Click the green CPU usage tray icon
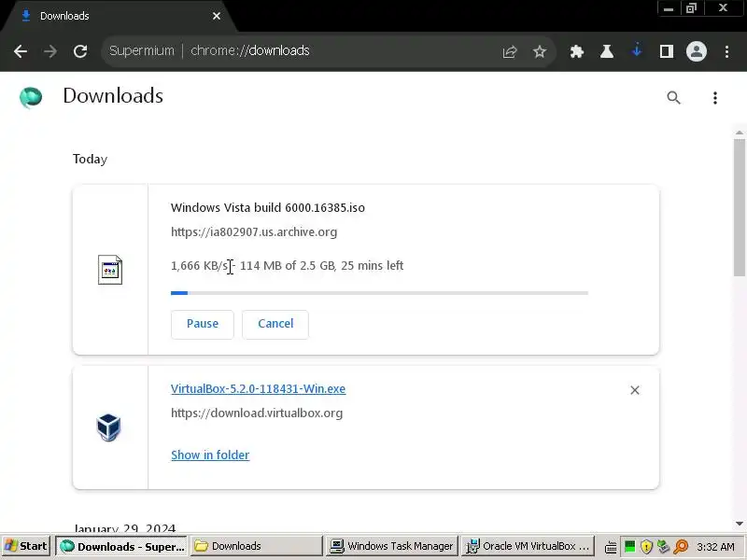This screenshot has width=747, height=560. (629, 546)
